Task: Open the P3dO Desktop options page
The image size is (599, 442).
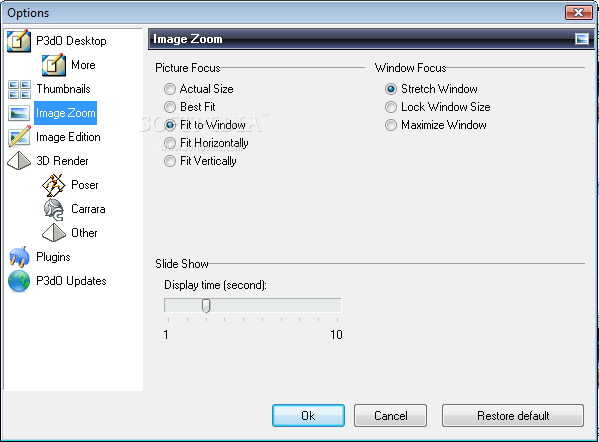Action: coord(71,40)
